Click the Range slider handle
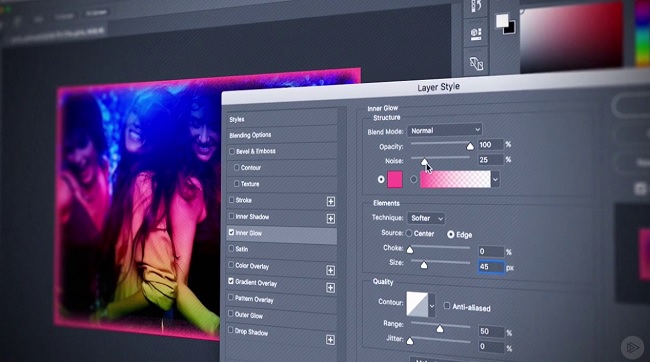This screenshot has height=362, width=650. point(440,329)
